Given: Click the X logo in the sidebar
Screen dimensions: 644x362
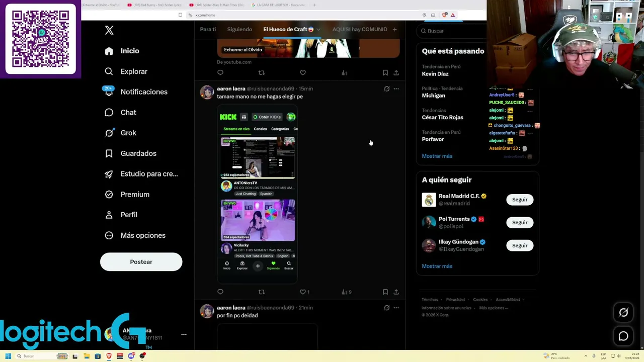Looking at the screenshot, I should coord(109,30).
